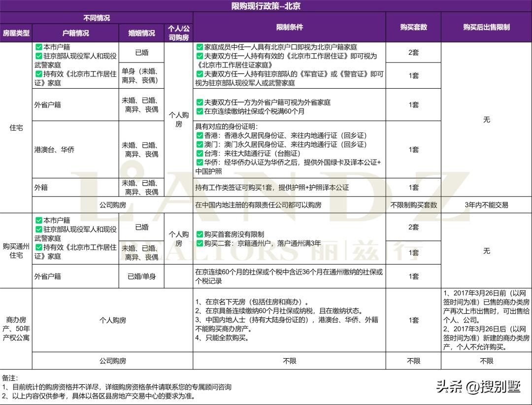Click the check icon before 华侨：经华侨办认证
The width and height of the screenshot is (532, 405).
click(199, 163)
